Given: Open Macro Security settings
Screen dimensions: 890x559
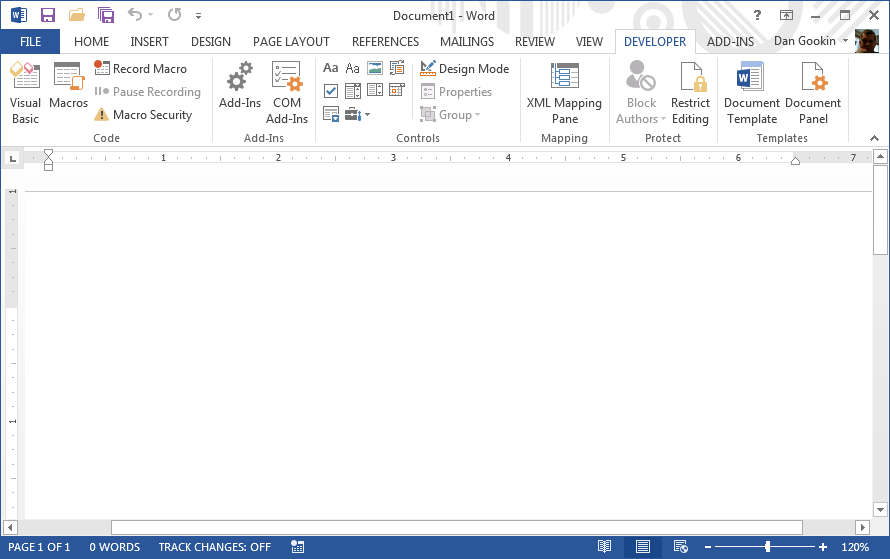Looking at the screenshot, I should pos(144,115).
